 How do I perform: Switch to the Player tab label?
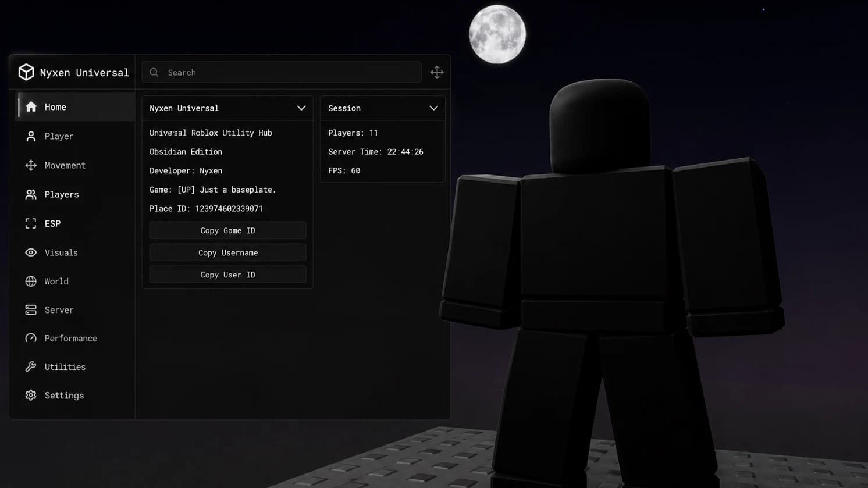(59, 136)
